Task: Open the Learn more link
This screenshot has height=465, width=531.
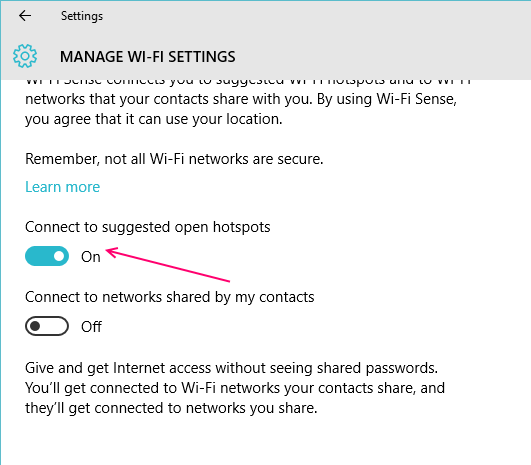Action: (63, 187)
